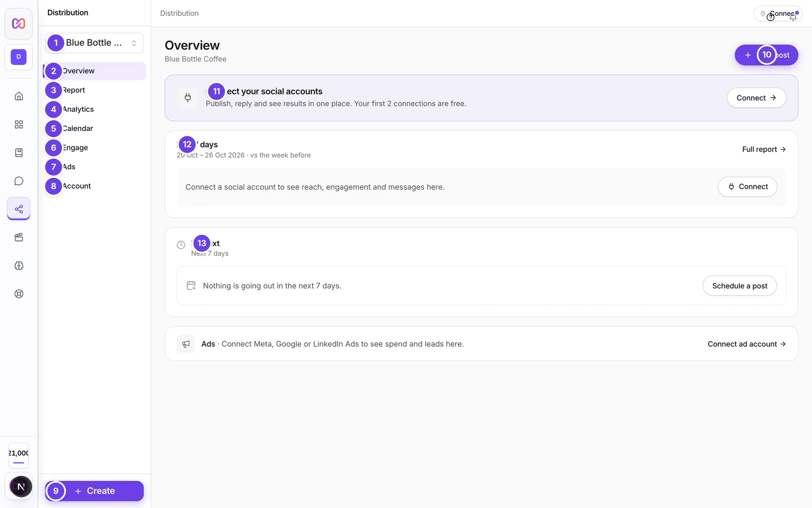Select the share-nodes Distribution icon
This screenshot has width=812, height=508.
(18, 209)
